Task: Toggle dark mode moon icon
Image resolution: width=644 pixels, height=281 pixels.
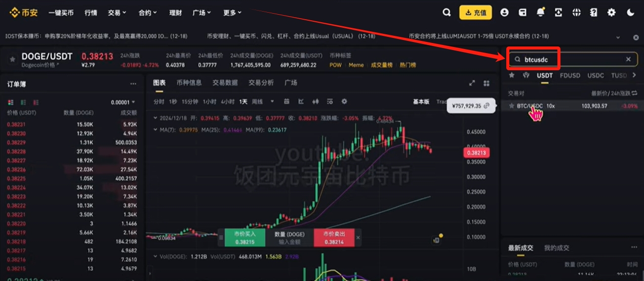Action: [x=630, y=13]
